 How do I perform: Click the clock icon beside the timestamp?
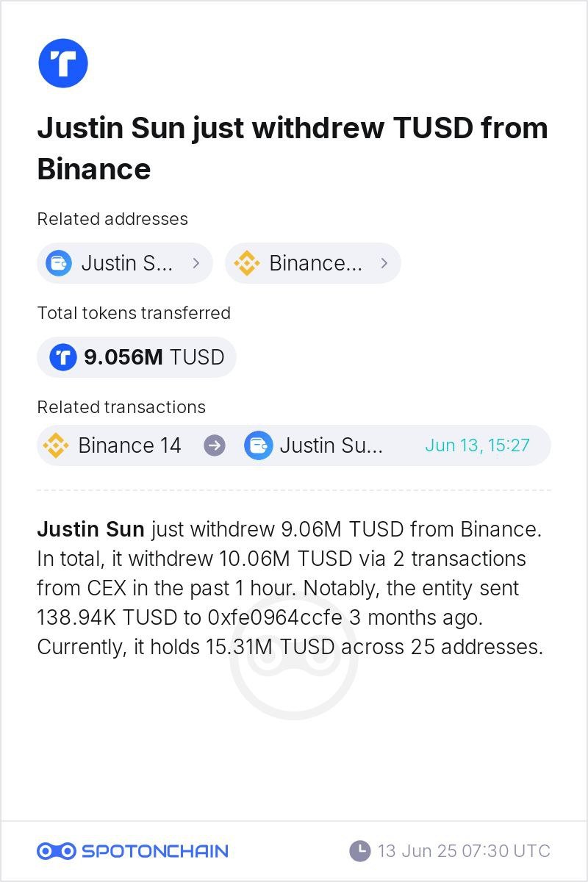click(359, 851)
